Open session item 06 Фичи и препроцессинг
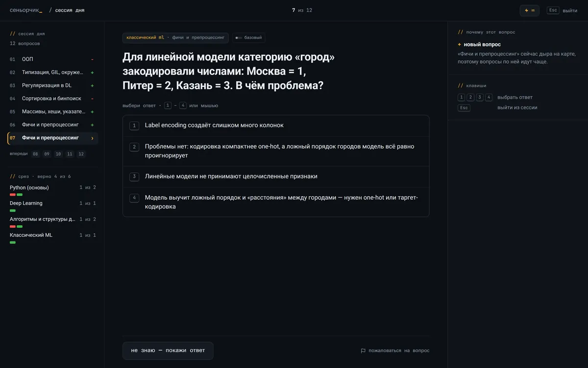588x368 pixels. click(52, 125)
